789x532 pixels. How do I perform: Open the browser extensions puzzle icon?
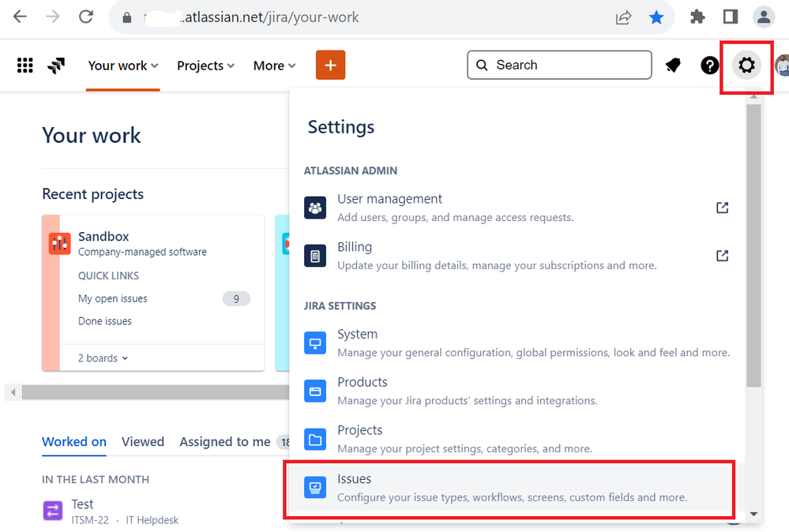(x=697, y=17)
